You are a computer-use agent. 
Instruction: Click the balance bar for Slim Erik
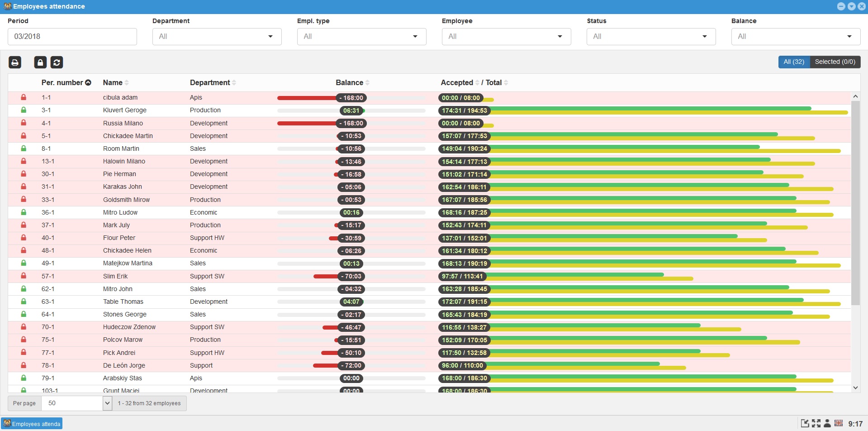click(351, 276)
